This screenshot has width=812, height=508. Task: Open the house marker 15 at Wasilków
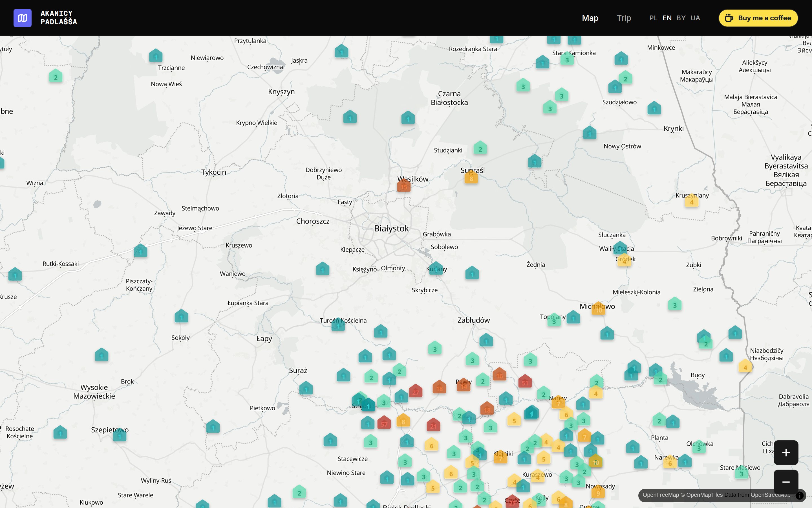404,185
